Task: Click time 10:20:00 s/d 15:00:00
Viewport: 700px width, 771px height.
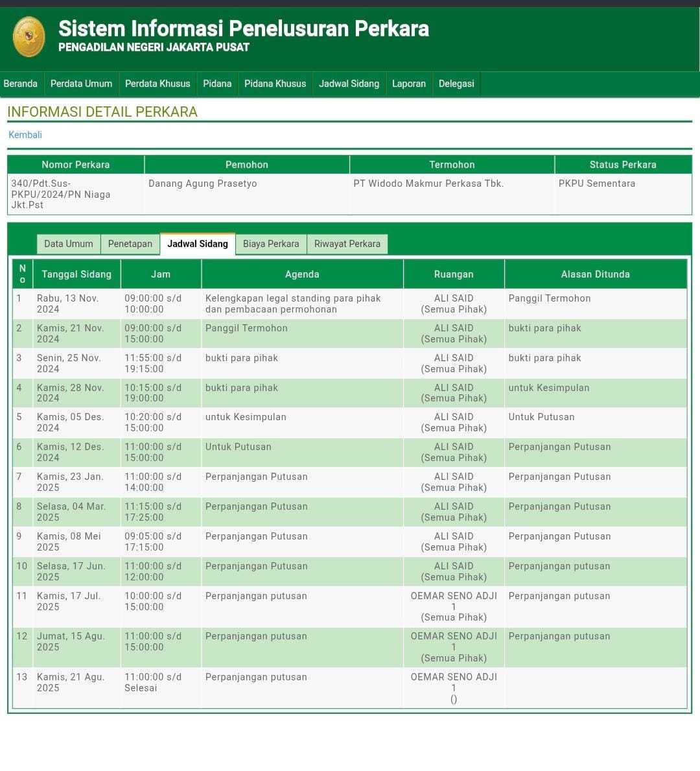Action: [x=153, y=422]
